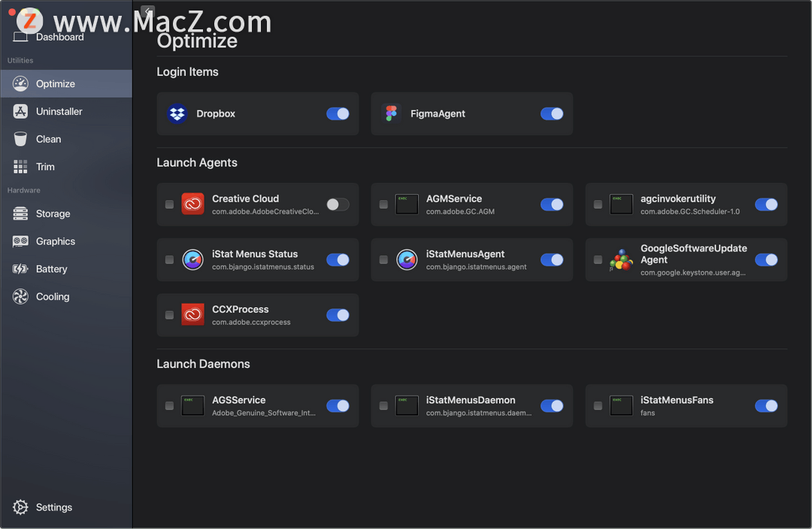Disable the Dropbox login item toggle
The image size is (812, 529).
pos(338,114)
